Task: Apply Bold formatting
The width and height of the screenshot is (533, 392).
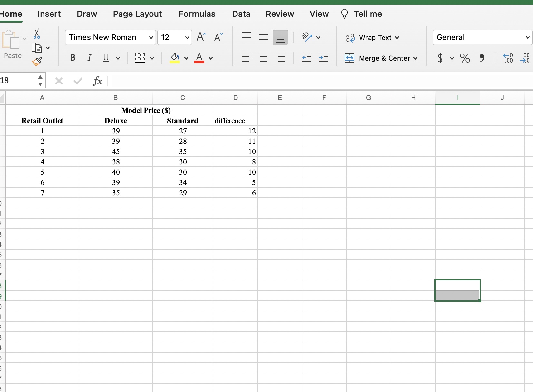Action: [x=73, y=58]
